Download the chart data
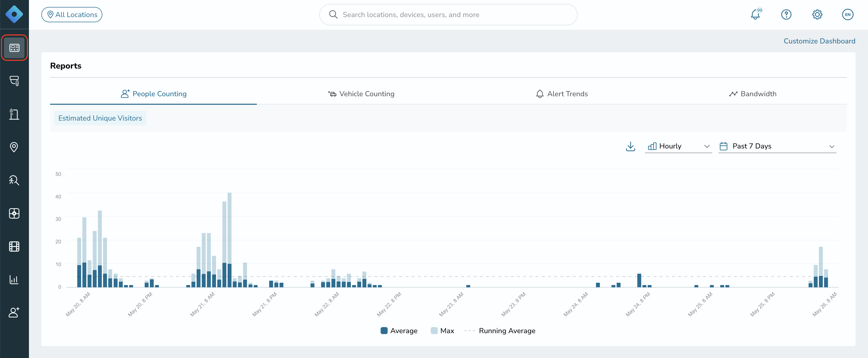This screenshot has width=868, height=358. pyautogui.click(x=630, y=146)
